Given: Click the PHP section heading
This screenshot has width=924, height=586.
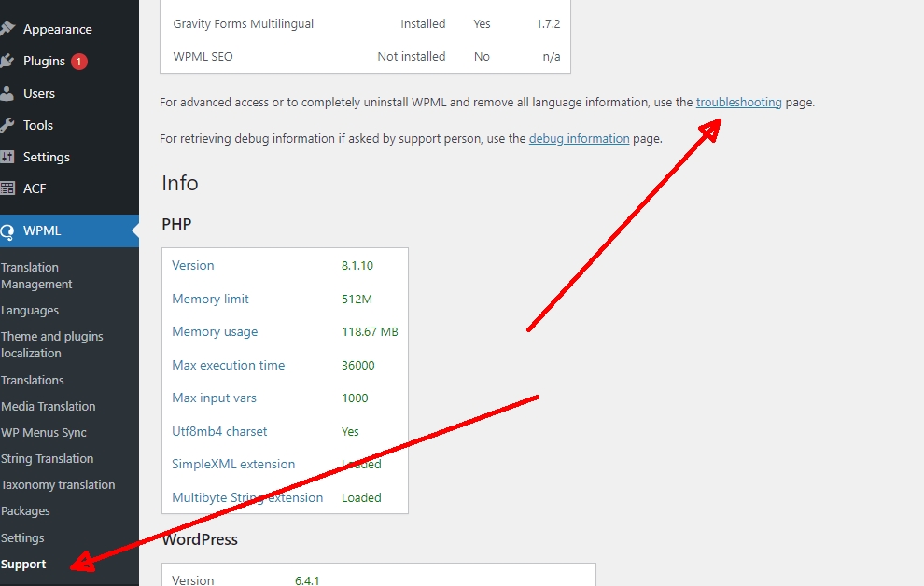Looking at the screenshot, I should pos(176,224).
